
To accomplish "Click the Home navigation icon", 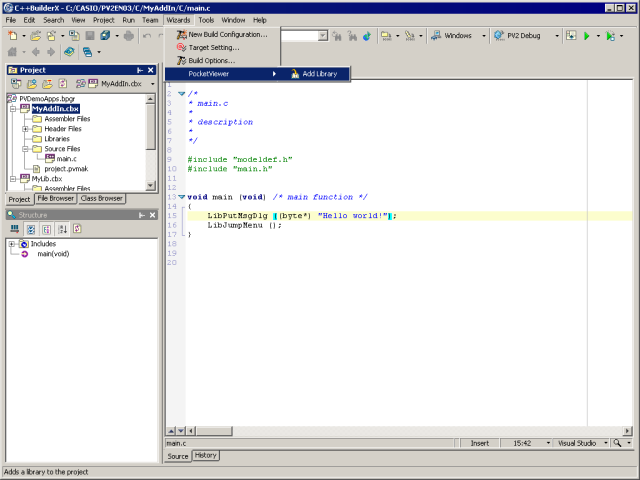I will [12, 52].
